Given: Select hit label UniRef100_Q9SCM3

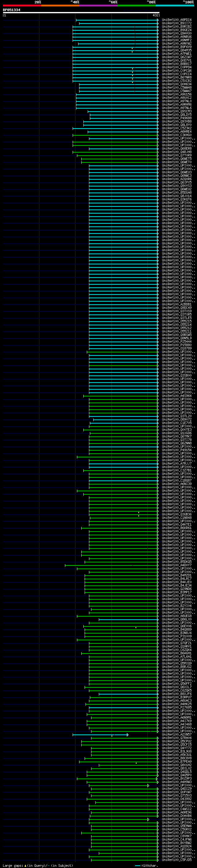Looking at the screenshot, I should [177, 111].
